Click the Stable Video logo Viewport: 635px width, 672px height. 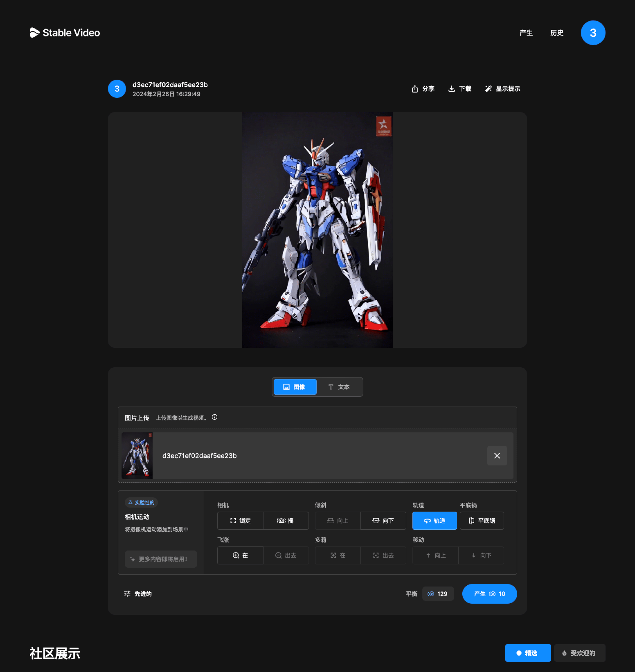pos(65,32)
